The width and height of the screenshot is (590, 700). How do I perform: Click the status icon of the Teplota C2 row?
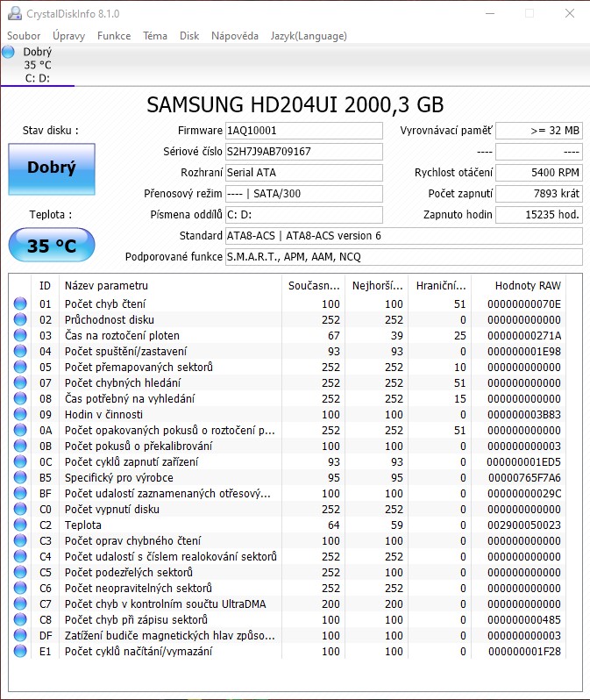coord(20,525)
